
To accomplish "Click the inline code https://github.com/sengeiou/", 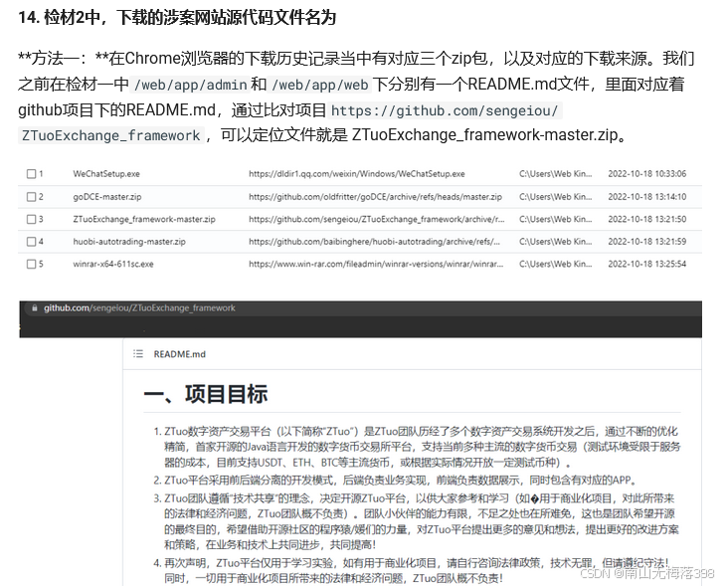I will point(445,111).
